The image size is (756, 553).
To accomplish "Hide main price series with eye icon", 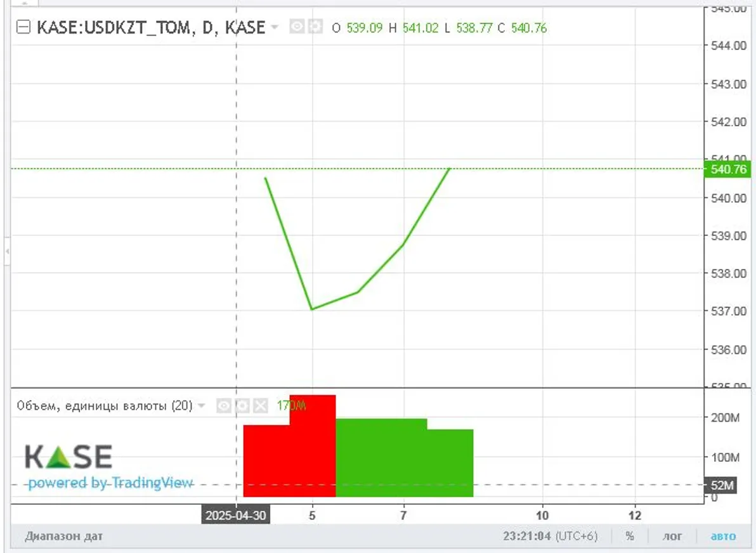I will tap(296, 27).
